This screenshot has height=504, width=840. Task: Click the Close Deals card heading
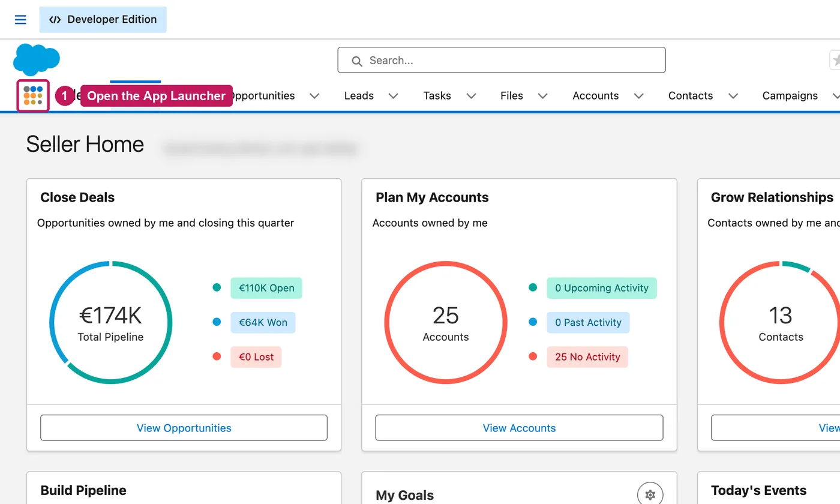point(77,197)
